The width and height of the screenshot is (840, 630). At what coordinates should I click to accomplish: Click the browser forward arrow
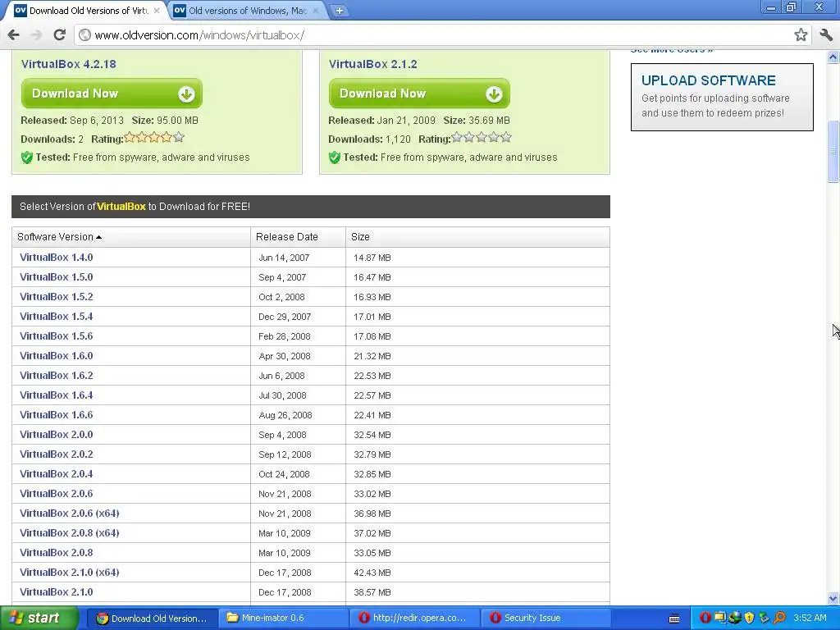tap(36, 35)
